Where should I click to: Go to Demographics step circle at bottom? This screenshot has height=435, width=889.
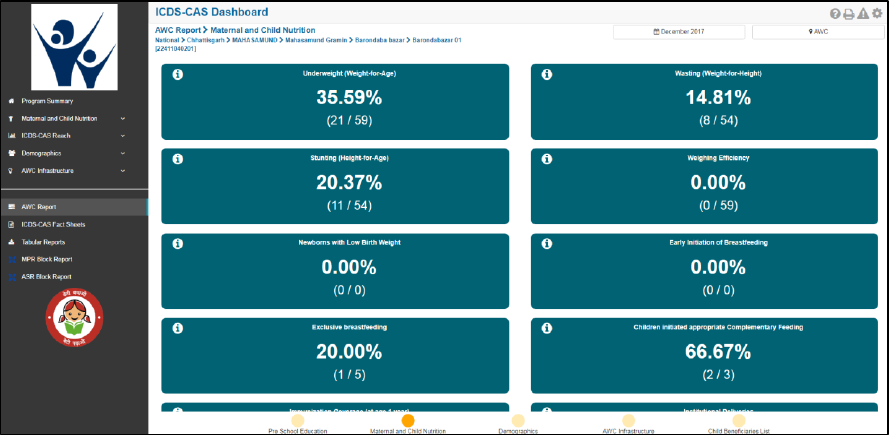click(x=518, y=421)
